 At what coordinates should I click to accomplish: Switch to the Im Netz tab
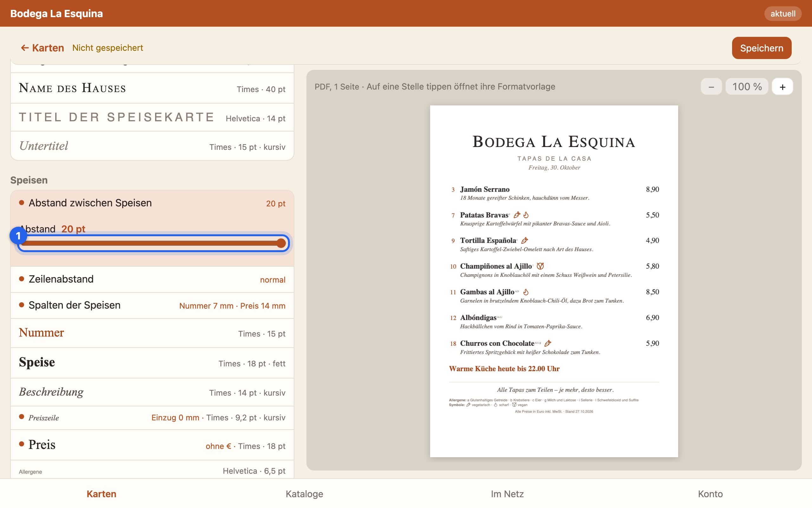tap(507, 493)
